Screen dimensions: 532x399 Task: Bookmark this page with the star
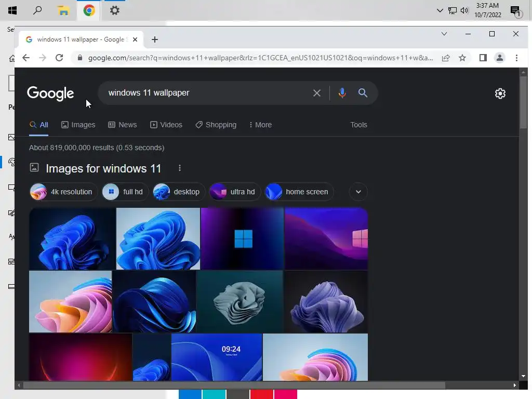pos(462,58)
